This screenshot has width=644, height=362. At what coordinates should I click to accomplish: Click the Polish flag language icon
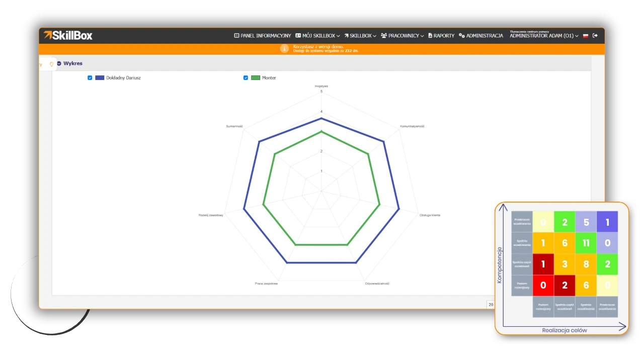pyautogui.click(x=586, y=36)
